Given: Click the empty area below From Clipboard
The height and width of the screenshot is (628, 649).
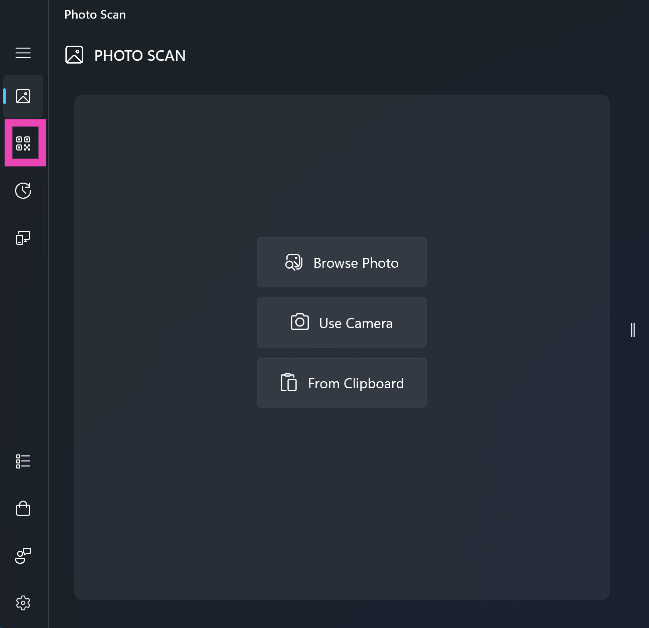Looking at the screenshot, I should click(342, 490).
